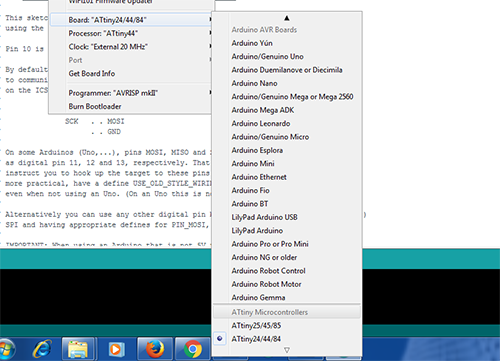Select Arduino/Genuino Uno board
This screenshot has width=500, height=361.
pos(287,56)
